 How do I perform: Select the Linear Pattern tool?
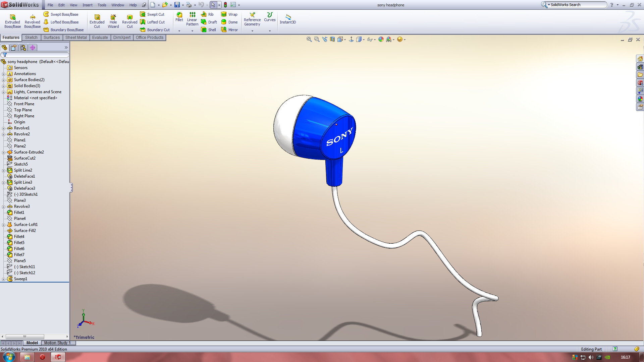192,19
